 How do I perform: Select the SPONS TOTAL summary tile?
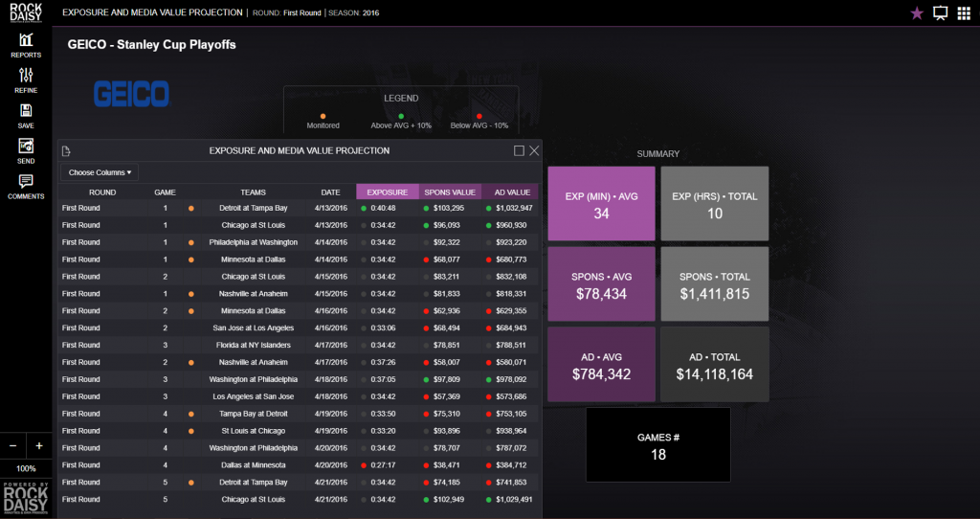[714, 284]
